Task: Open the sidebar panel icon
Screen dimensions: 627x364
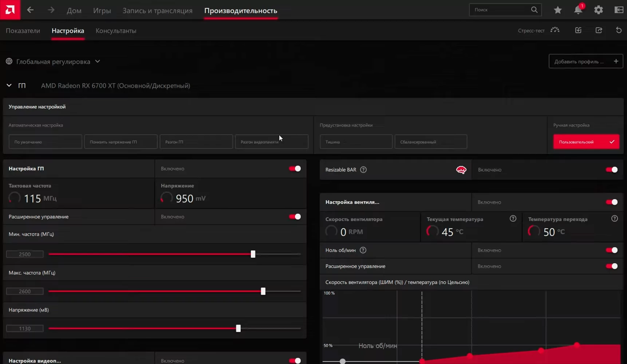Action: point(619,10)
